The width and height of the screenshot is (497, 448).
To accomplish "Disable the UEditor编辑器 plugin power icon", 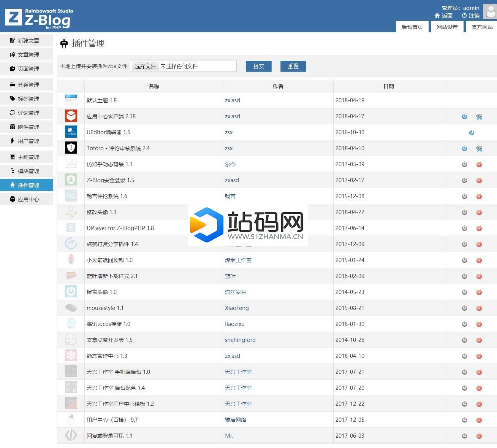I will [x=472, y=133].
